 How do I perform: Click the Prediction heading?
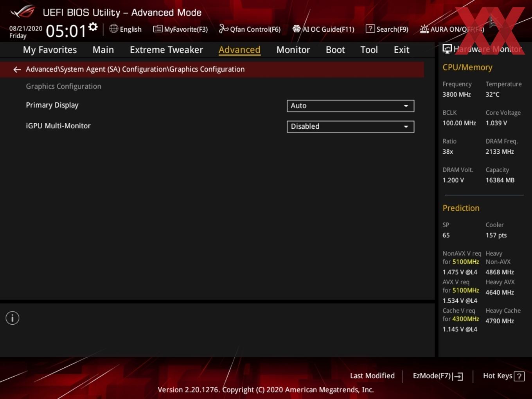click(461, 208)
